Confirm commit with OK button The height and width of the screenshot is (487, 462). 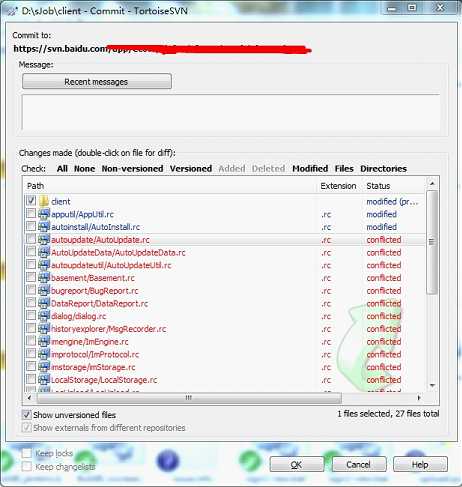(x=297, y=464)
